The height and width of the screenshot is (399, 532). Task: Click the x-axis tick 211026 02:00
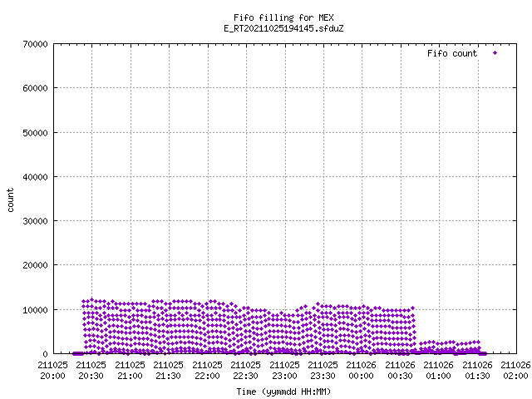[515, 371]
